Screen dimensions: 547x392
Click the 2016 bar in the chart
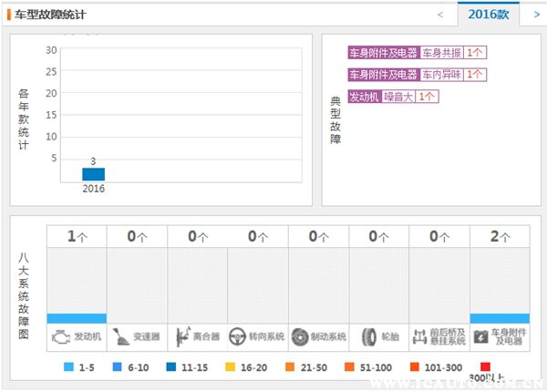[93, 174]
